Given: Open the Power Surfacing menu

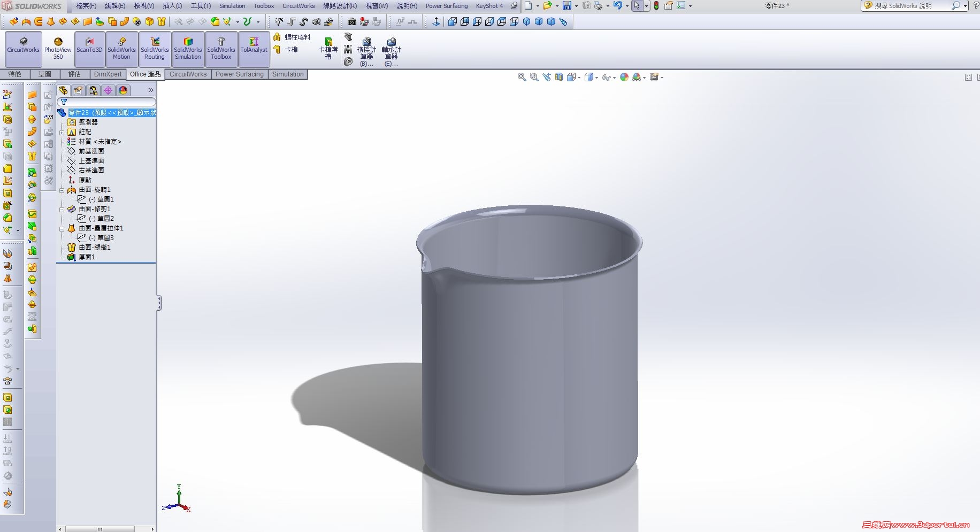Looking at the screenshot, I should (x=447, y=6).
